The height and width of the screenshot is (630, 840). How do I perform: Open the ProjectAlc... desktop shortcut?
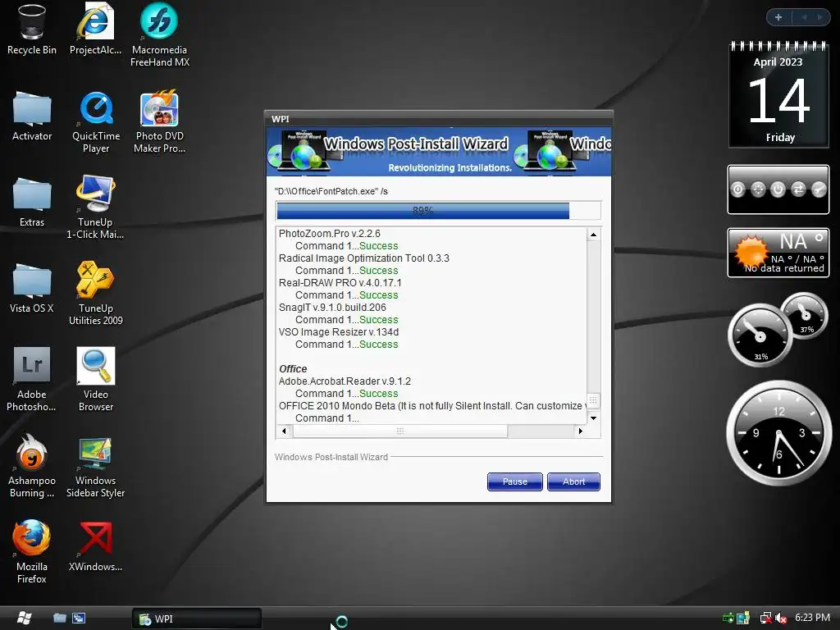click(x=95, y=30)
